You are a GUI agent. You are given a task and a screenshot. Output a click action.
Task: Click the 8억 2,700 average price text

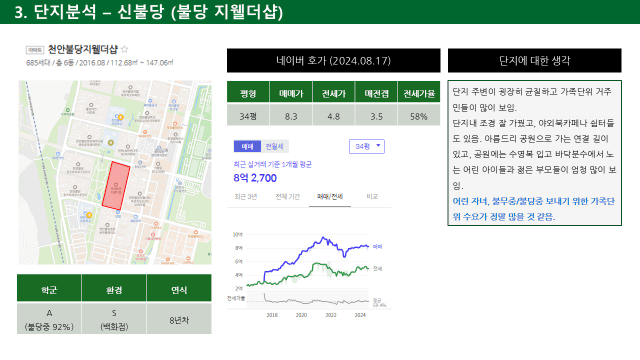[x=255, y=178]
